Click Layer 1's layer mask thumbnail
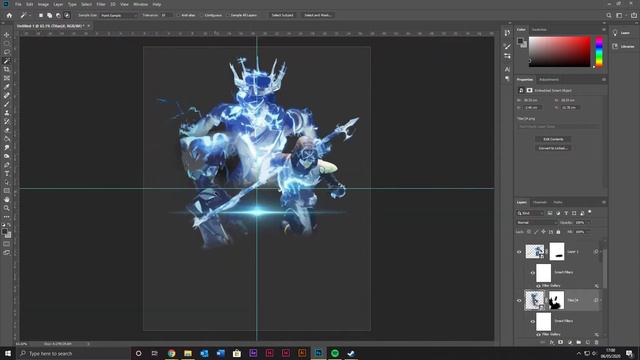The width and height of the screenshot is (640, 360). [557, 252]
